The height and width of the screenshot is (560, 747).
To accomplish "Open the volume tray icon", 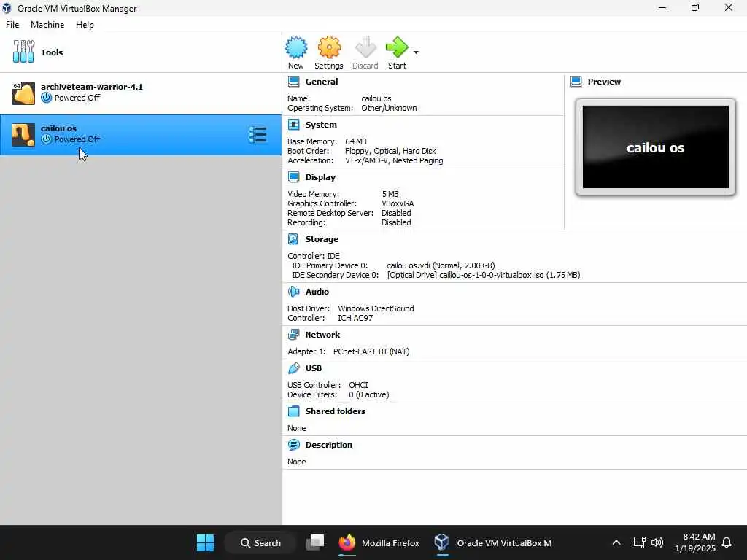I will pos(657,542).
